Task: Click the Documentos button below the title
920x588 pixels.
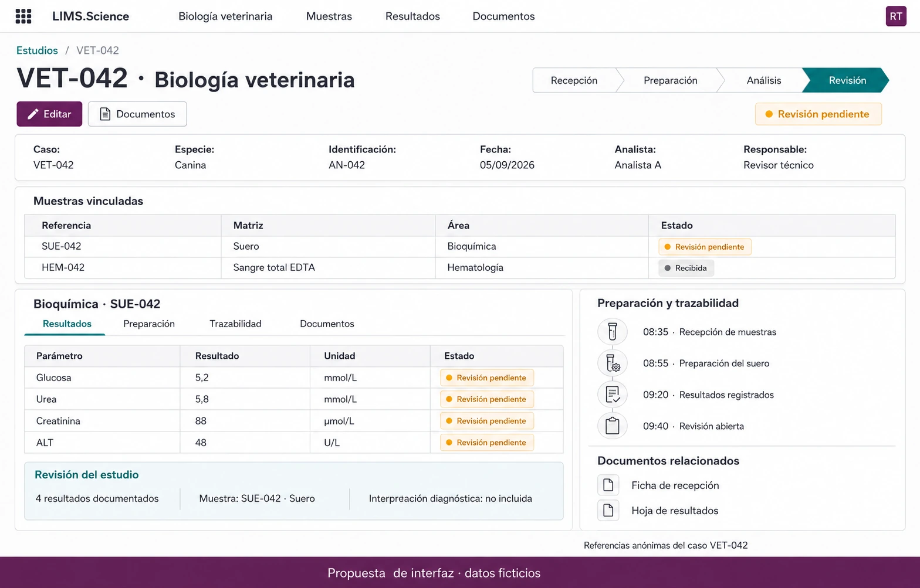Action: 137,114
